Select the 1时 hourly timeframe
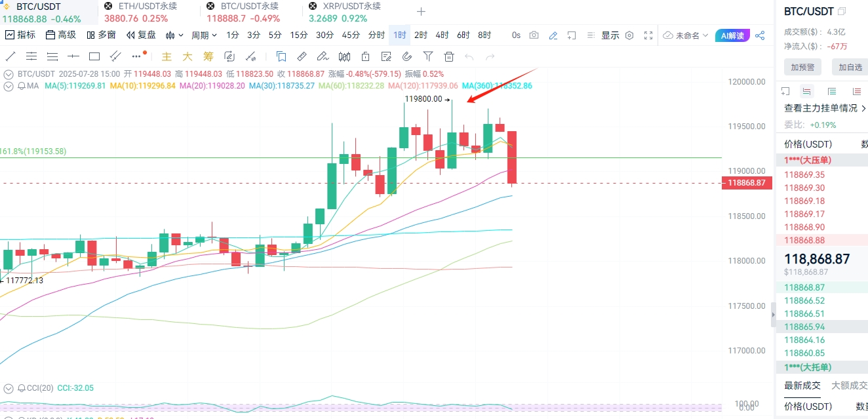 click(x=400, y=35)
